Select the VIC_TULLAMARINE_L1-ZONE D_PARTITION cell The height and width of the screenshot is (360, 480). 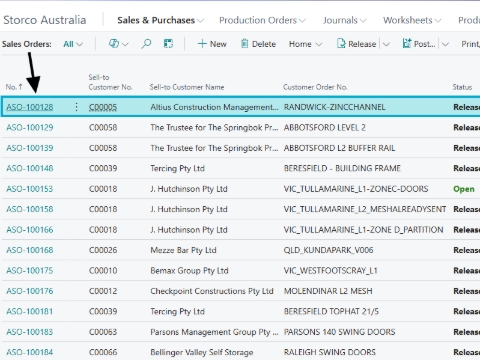pyautogui.click(x=363, y=230)
